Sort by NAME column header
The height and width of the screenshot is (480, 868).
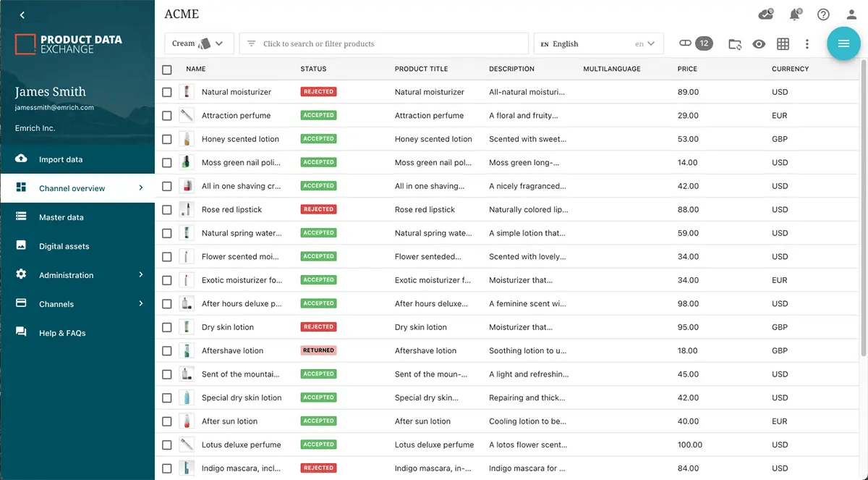[x=196, y=69]
